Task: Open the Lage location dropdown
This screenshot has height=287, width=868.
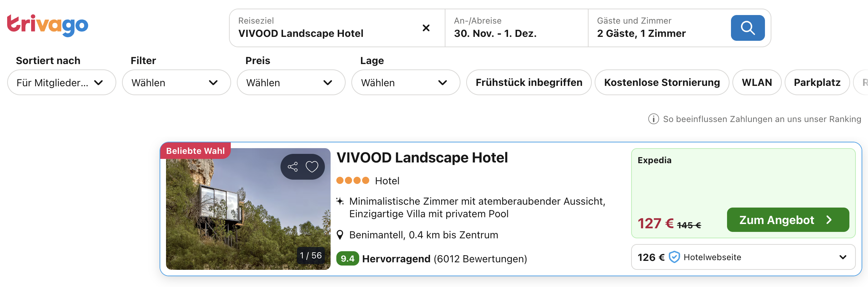Action: [x=406, y=83]
